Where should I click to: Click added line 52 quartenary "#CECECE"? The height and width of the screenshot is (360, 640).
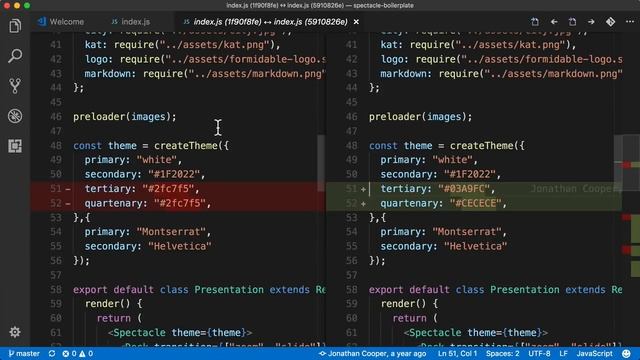coord(444,203)
